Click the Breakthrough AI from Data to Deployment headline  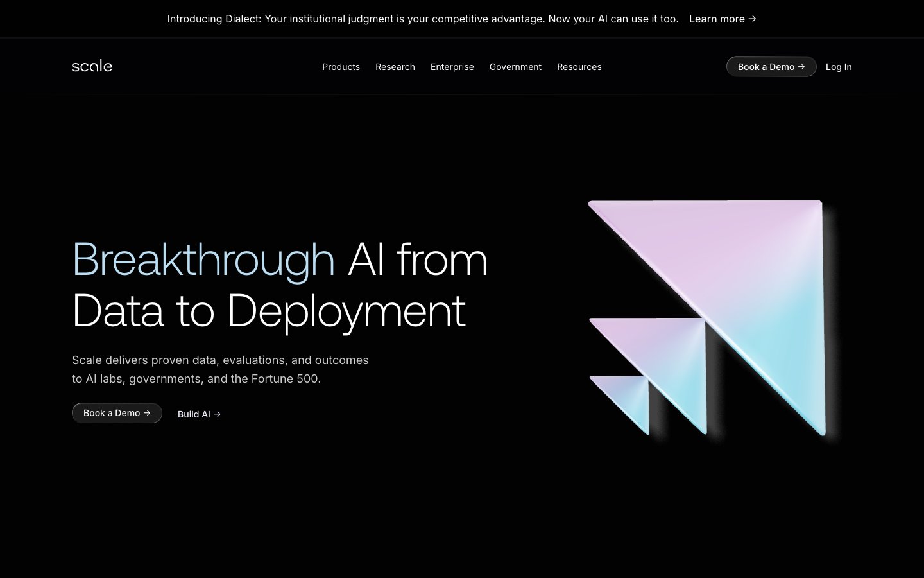pyautogui.click(x=280, y=285)
